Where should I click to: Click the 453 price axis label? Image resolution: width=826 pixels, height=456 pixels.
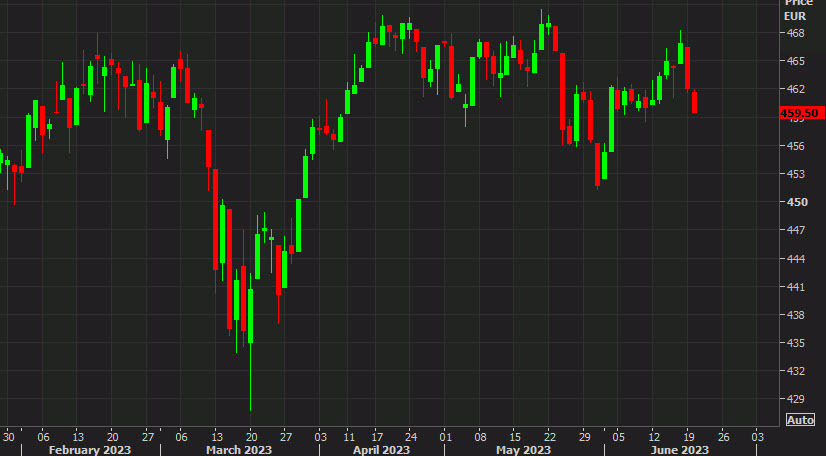[795, 174]
